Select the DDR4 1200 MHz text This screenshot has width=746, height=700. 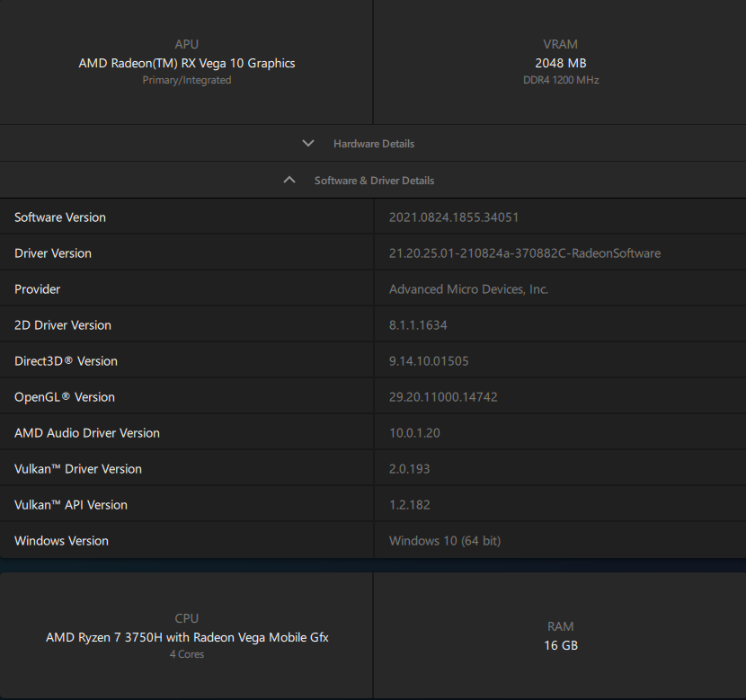561,80
